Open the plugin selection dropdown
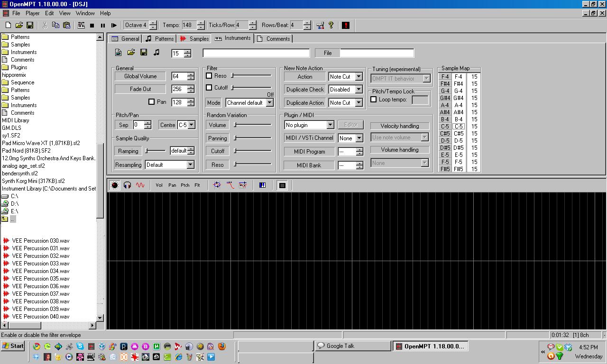607x364 pixels. [330, 125]
